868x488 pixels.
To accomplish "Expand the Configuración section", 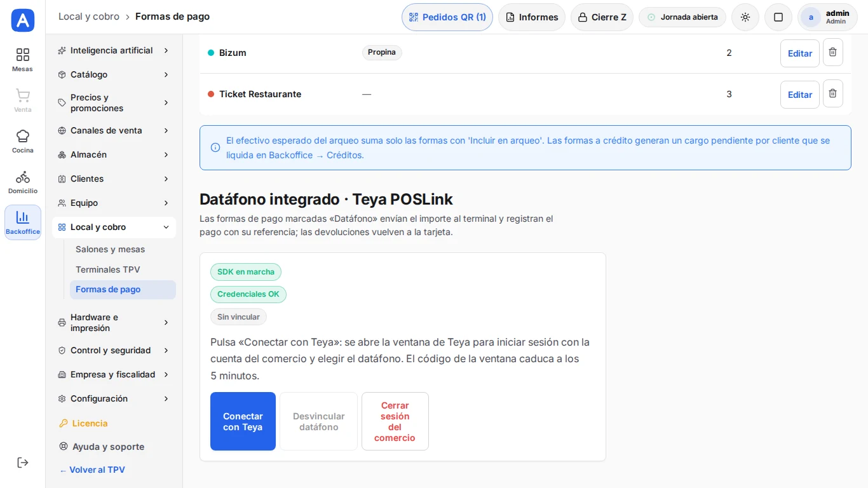I will point(114,398).
